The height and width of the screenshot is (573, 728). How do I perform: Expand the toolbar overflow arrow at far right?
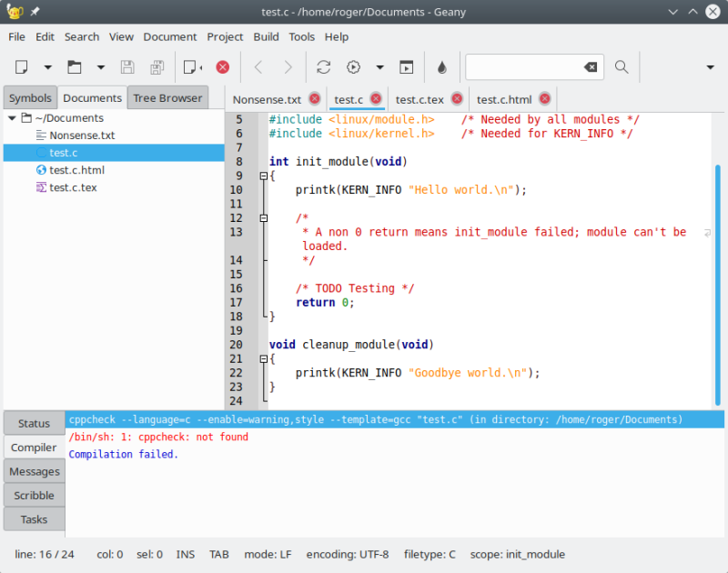click(710, 67)
